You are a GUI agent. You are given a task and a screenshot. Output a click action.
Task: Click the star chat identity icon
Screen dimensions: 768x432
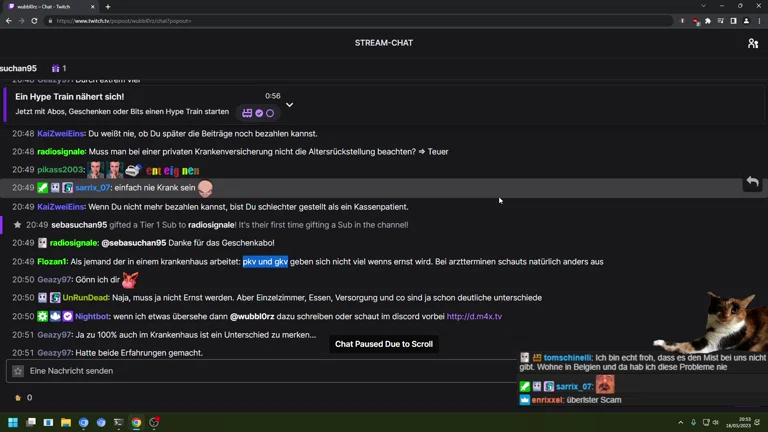[18, 371]
